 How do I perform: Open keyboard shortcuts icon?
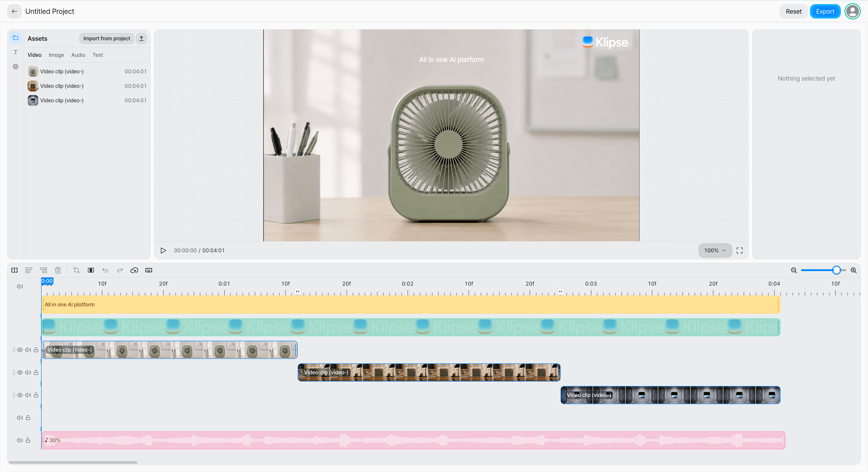coord(149,270)
